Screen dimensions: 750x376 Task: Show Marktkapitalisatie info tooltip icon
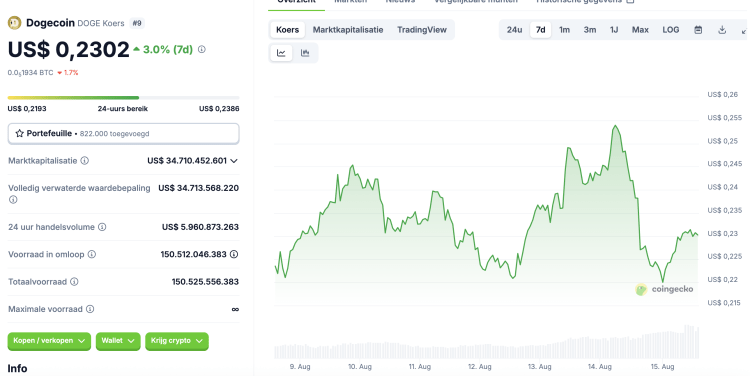[x=85, y=161]
